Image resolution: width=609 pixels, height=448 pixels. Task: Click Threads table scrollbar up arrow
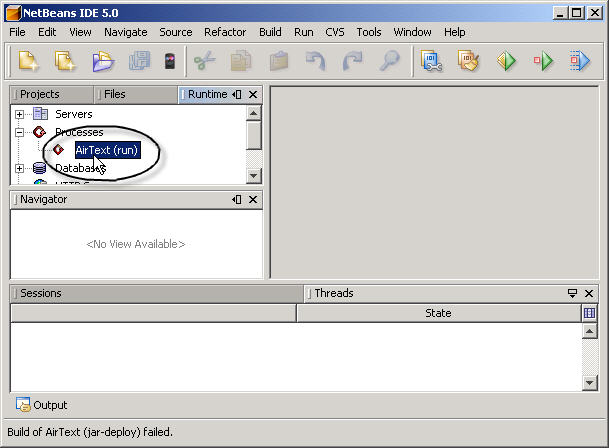click(589, 331)
